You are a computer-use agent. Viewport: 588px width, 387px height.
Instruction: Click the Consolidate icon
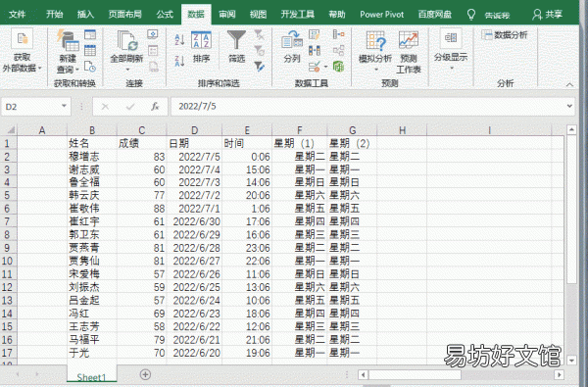pyautogui.click(x=338, y=34)
